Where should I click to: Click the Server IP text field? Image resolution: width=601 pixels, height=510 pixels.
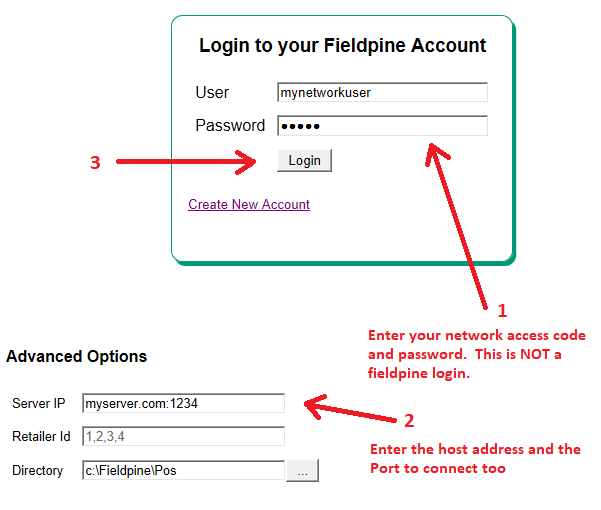184,403
